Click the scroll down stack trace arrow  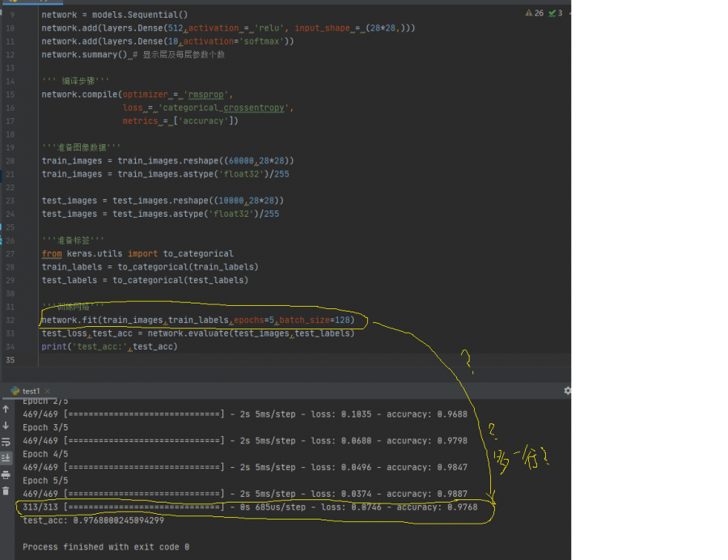[6, 425]
